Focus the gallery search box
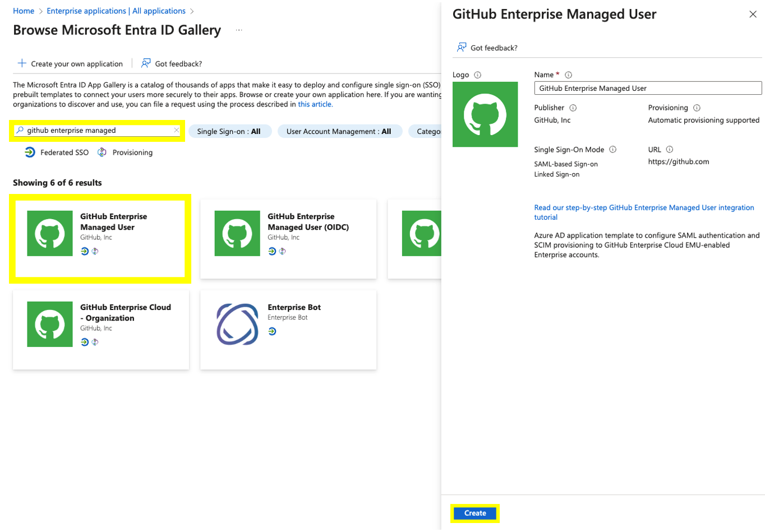 point(98,130)
